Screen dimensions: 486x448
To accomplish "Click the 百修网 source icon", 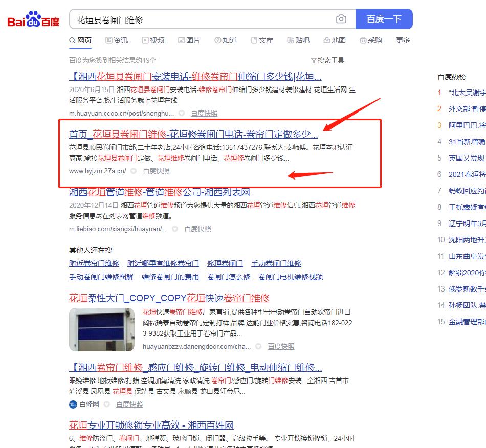I will point(73,404).
